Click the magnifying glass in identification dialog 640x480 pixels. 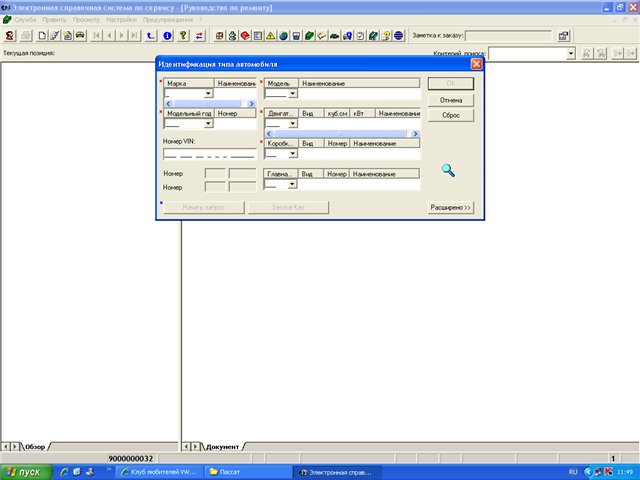tap(448, 170)
